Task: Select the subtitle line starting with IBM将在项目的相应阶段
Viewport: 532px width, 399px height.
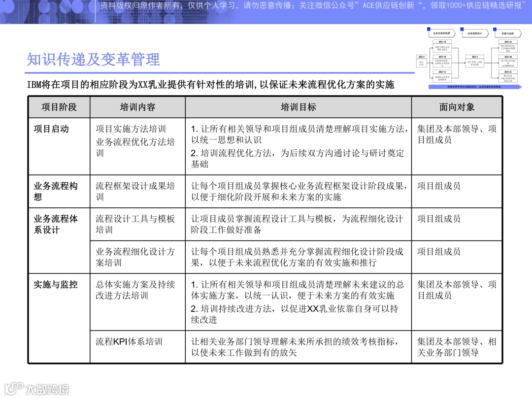Action: click(210, 85)
